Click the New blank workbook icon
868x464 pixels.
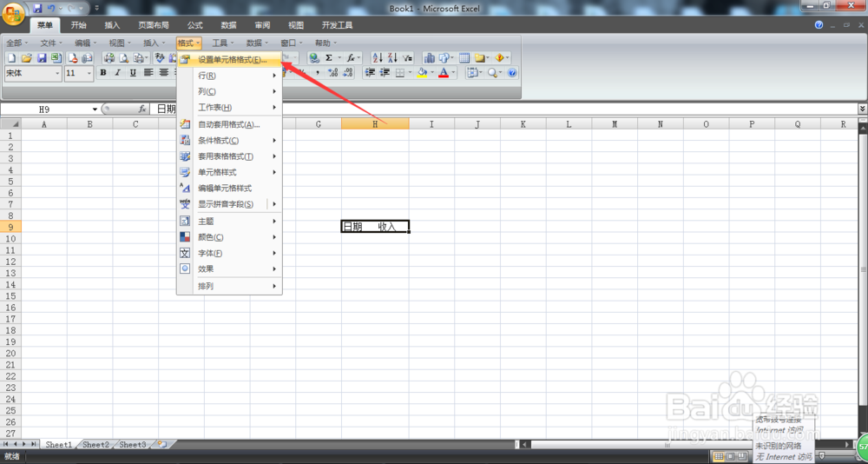pos(11,57)
